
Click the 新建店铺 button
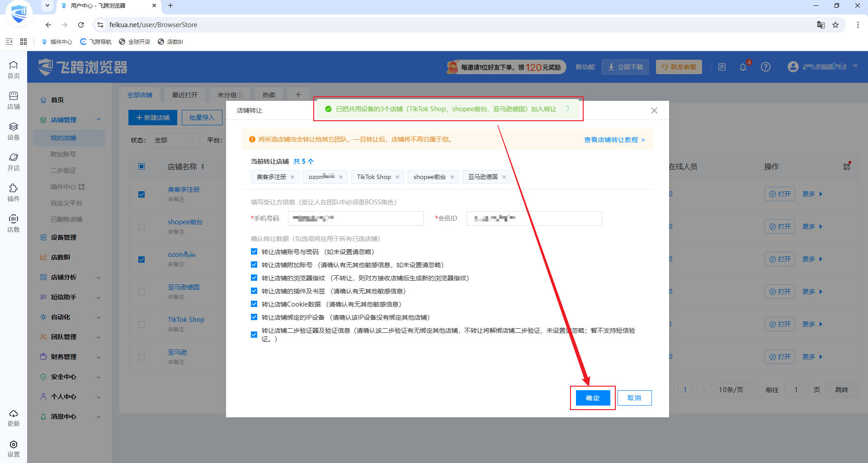pyautogui.click(x=153, y=118)
